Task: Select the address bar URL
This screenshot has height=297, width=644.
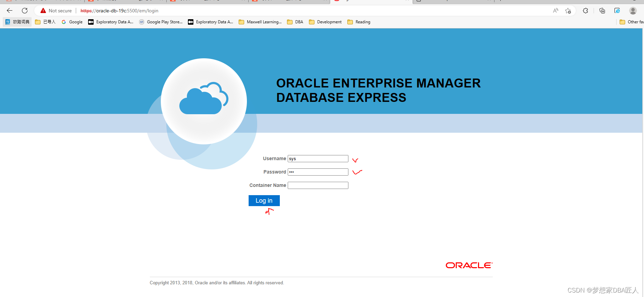Action: 119,11
